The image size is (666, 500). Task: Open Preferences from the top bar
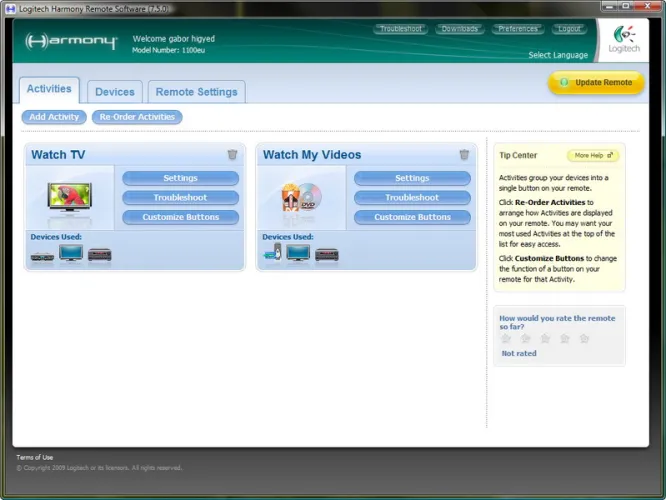(x=518, y=29)
